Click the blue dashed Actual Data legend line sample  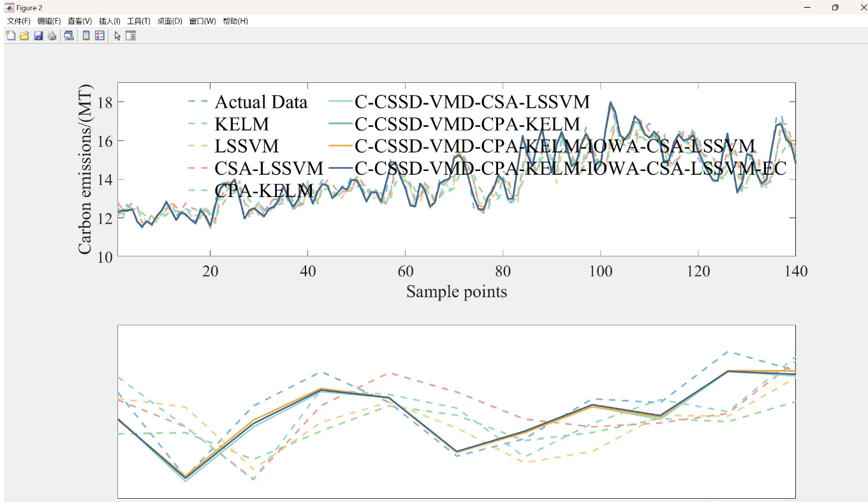198,102
